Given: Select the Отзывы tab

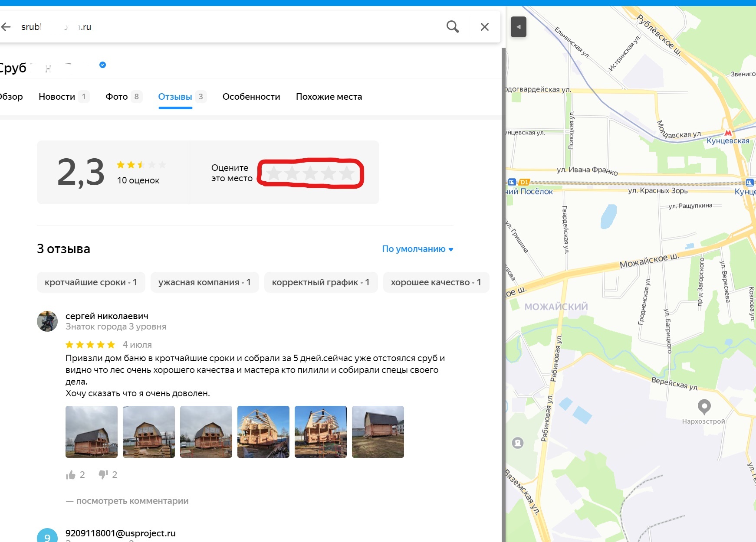Looking at the screenshot, I should [182, 97].
